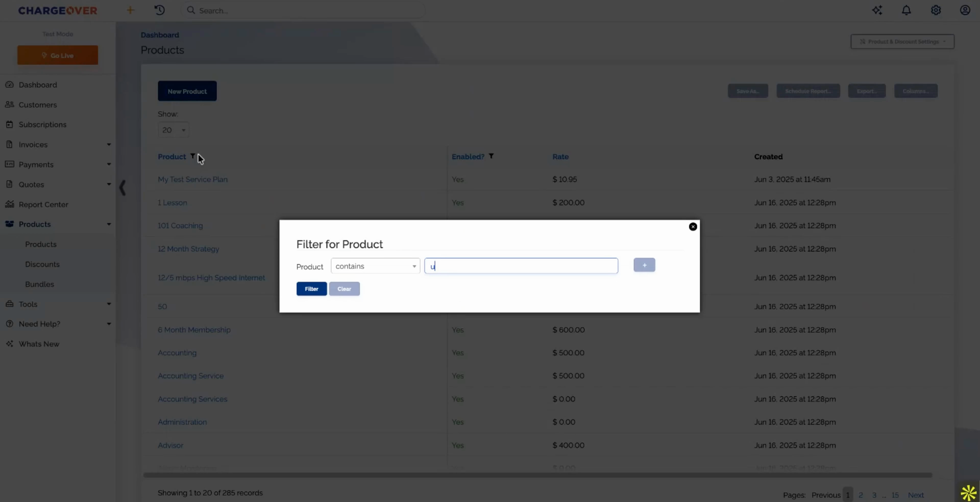Expand the Tools menu arrow

(109, 304)
